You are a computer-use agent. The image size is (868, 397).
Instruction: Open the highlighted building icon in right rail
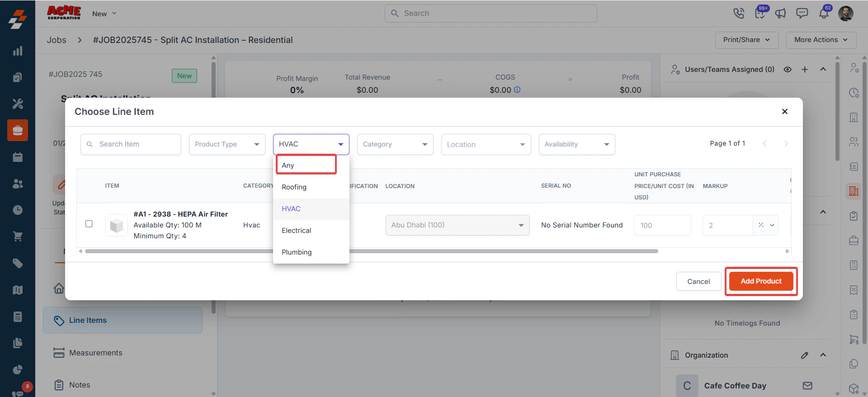[854, 191]
